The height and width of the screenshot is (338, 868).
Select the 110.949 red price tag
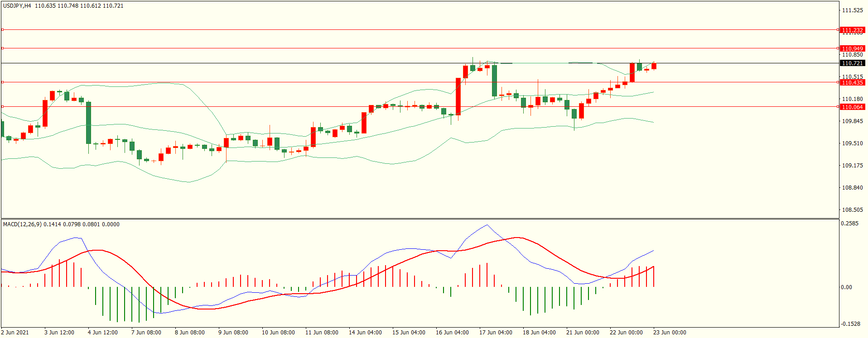coord(852,48)
